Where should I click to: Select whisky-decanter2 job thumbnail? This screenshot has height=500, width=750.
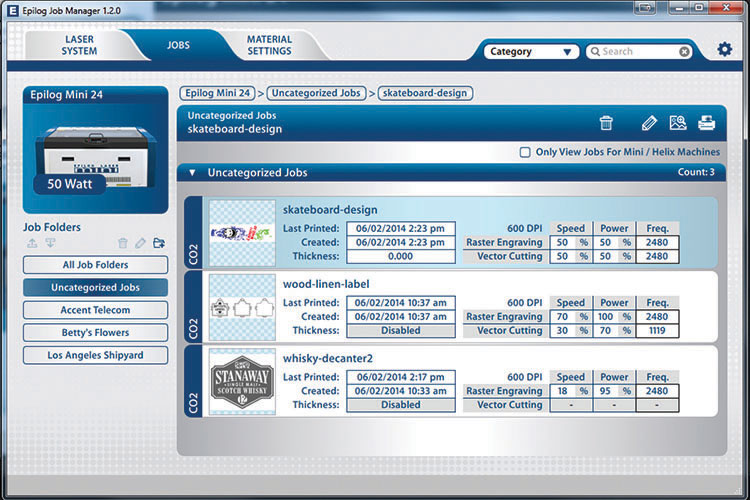tap(242, 381)
